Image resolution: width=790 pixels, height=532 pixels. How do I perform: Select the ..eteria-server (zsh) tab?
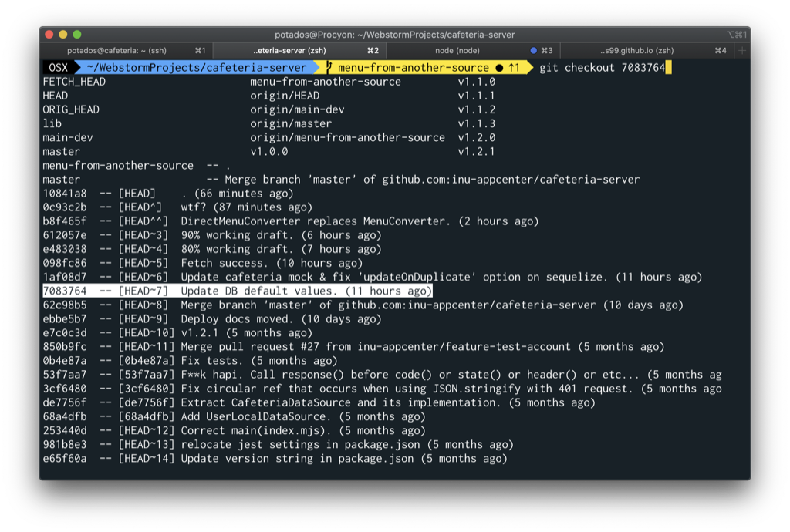pos(293,49)
